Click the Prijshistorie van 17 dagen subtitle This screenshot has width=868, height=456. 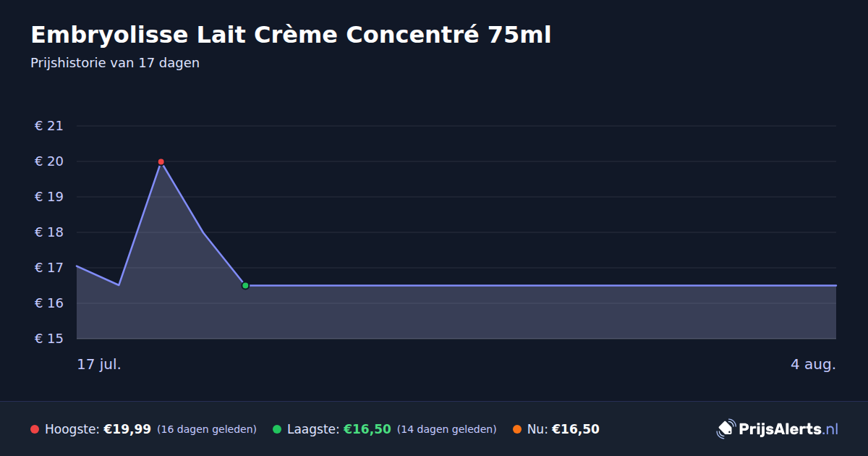115,63
